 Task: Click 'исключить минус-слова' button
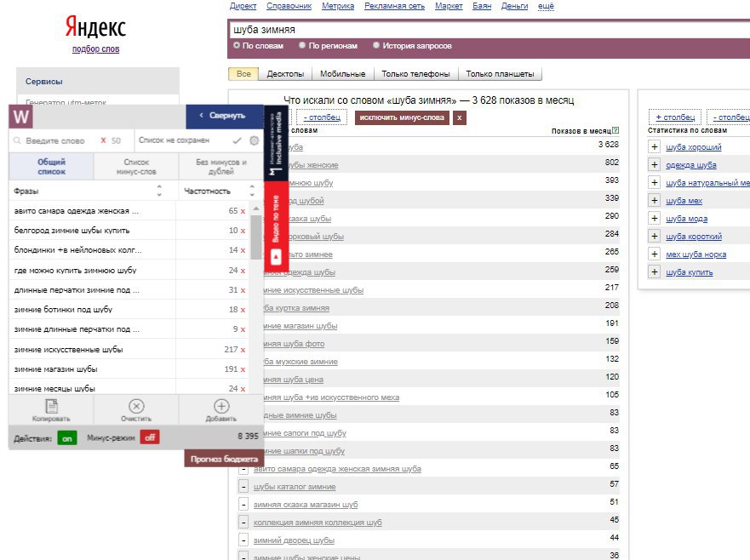[402, 117]
